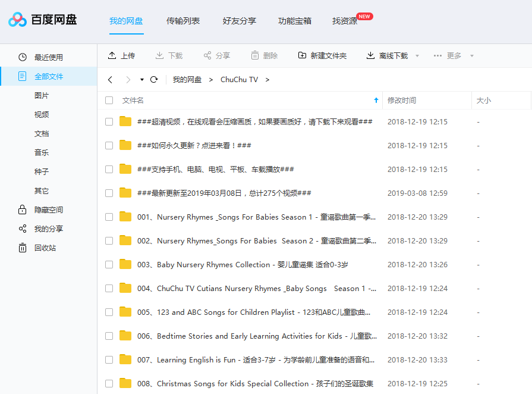This screenshot has width=532, height=394.
Task: Click the offline download icon
Action: pyautogui.click(x=370, y=55)
